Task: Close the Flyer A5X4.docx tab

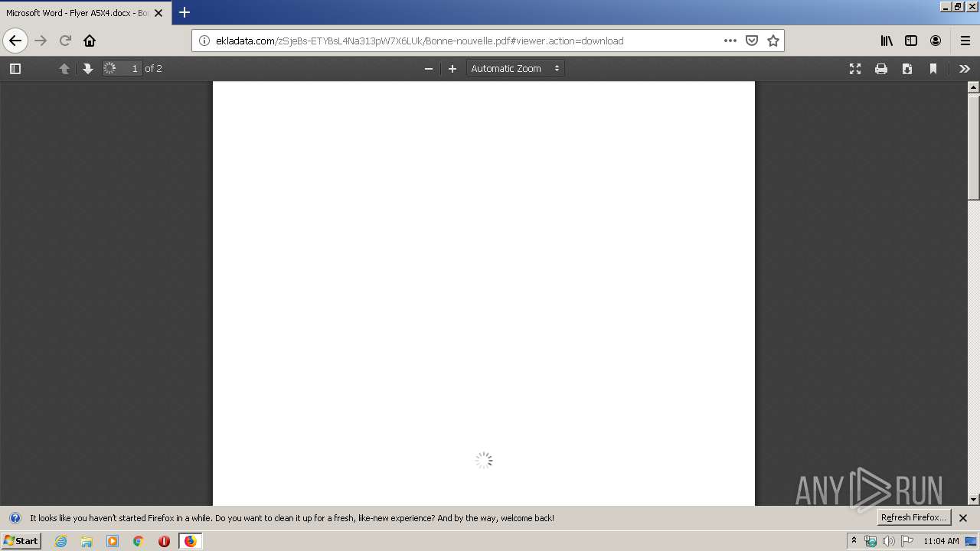Action: coord(158,13)
